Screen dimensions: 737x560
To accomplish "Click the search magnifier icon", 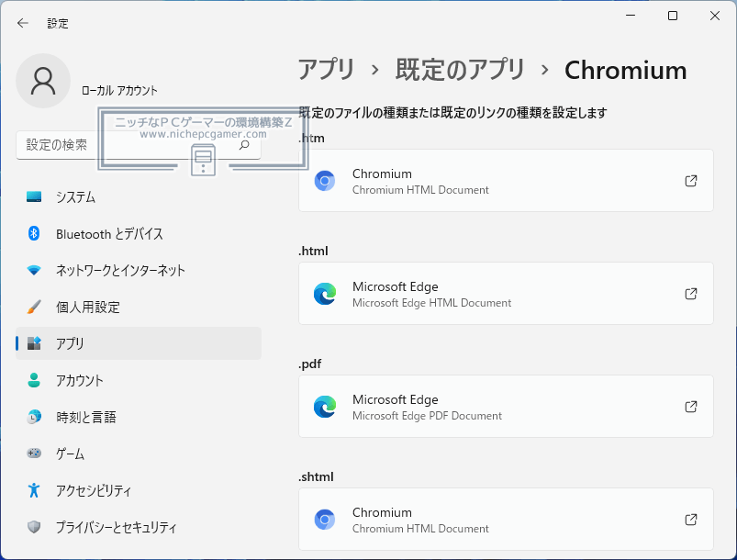I will 244,145.
